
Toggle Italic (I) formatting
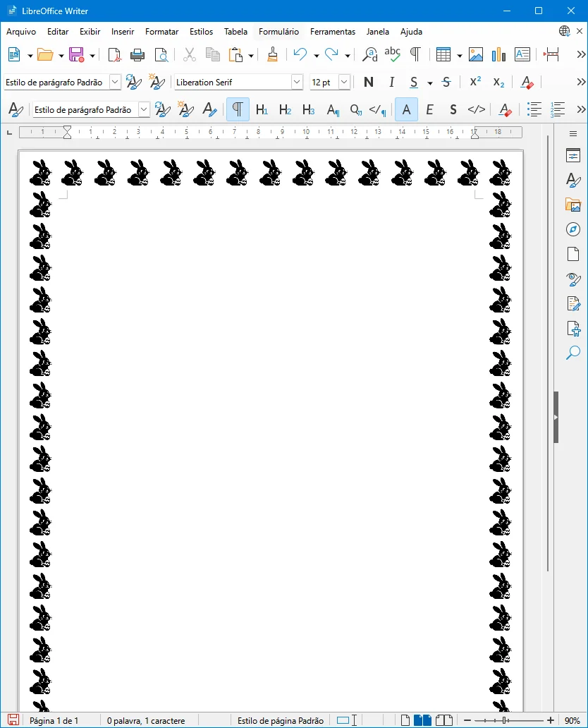pyautogui.click(x=391, y=83)
